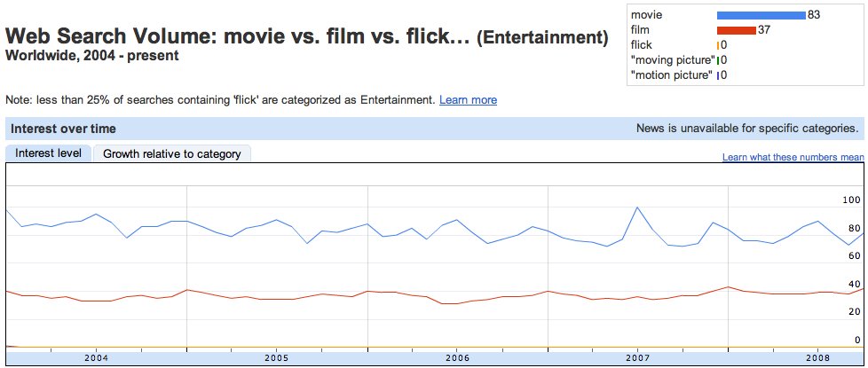Select the 2008 label on timeline
Screen dimensions: 868x368
[818, 358]
